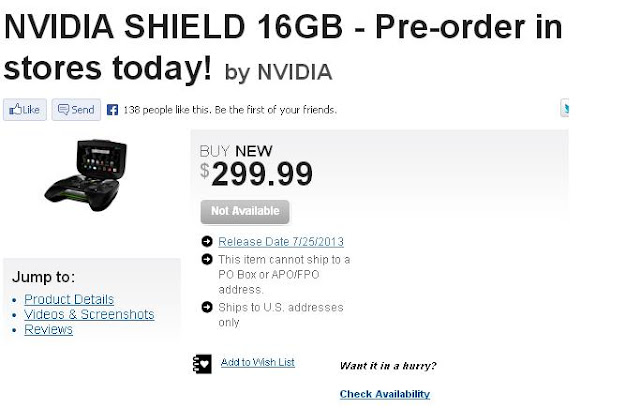The image size is (640, 408).
Task: Click the arrow bullet beside PO Box notice
Action: tap(206, 259)
